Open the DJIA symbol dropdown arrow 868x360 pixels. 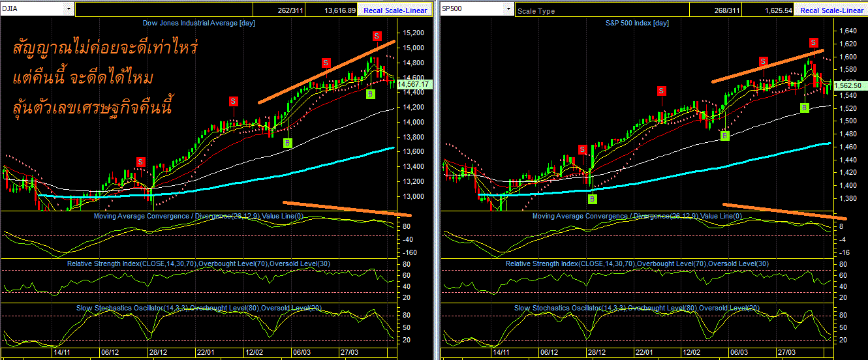point(69,9)
